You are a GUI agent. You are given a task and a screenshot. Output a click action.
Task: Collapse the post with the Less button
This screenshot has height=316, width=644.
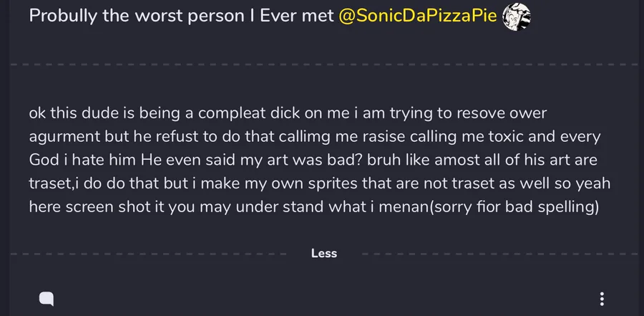[x=324, y=254]
